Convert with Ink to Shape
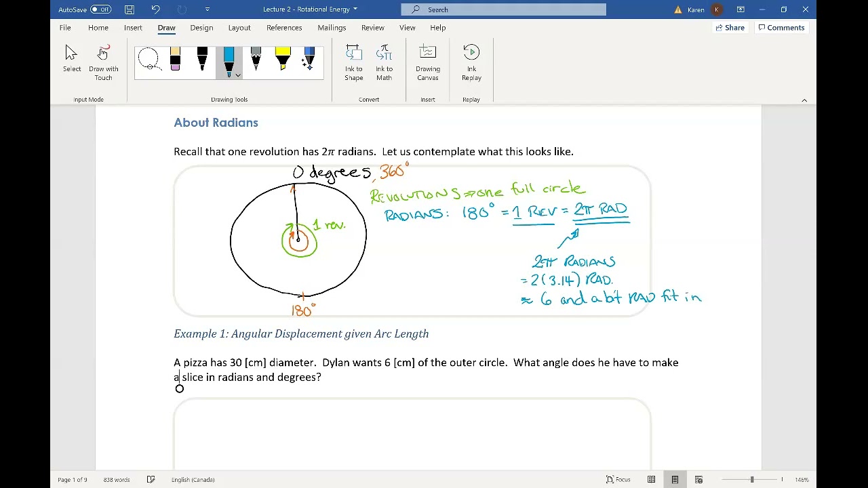Viewport: 868px width, 488px height. (353, 62)
